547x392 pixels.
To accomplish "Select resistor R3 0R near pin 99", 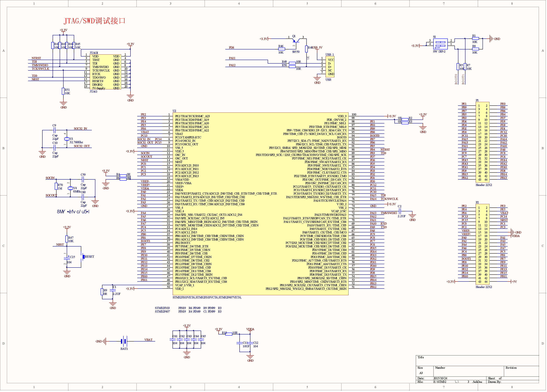I will point(405,123).
